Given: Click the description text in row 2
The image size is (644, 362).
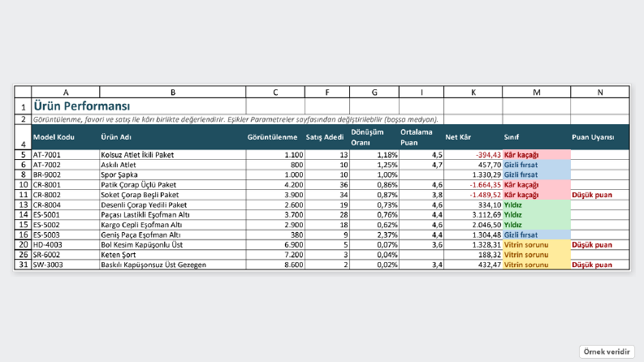Looking at the screenshot, I should tap(236, 119).
